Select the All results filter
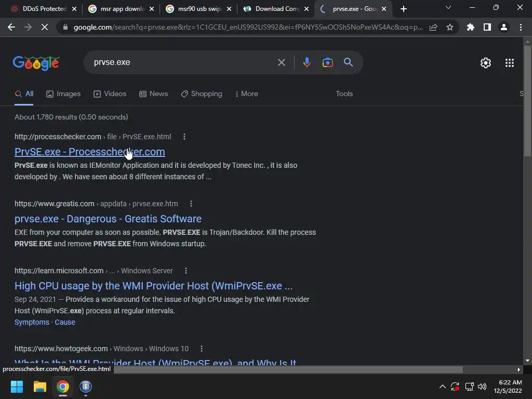Image resolution: width=532 pixels, height=399 pixels. click(x=24, y=94)
